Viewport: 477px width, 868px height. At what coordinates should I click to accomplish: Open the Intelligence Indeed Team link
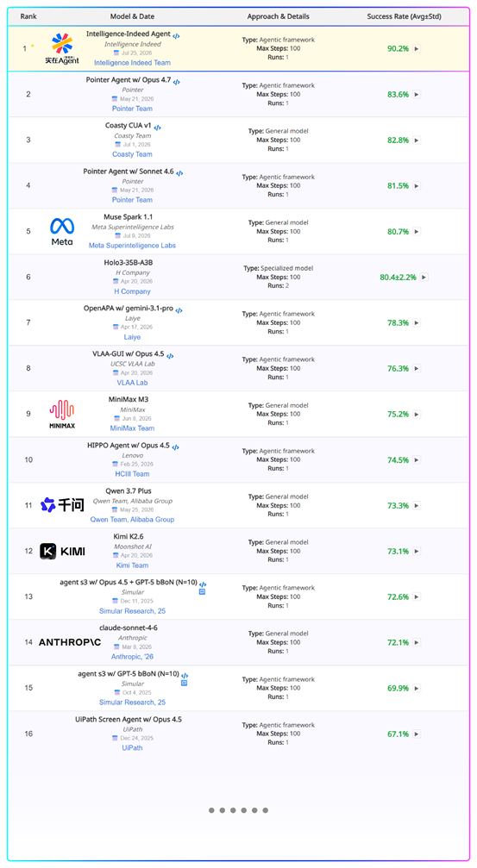[x=133, y=63]
